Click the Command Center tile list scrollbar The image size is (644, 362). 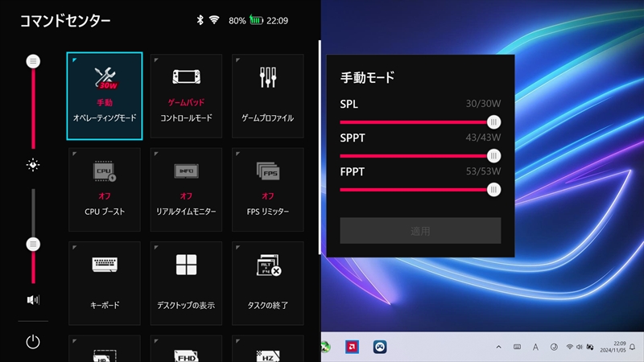(x=320, y=147)
